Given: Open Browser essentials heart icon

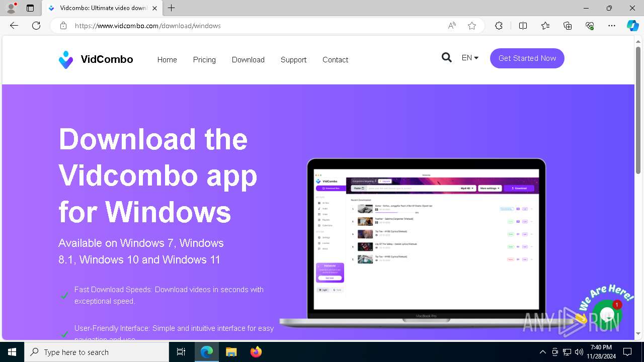Looking at the screenshot, I should pos(590,26).
